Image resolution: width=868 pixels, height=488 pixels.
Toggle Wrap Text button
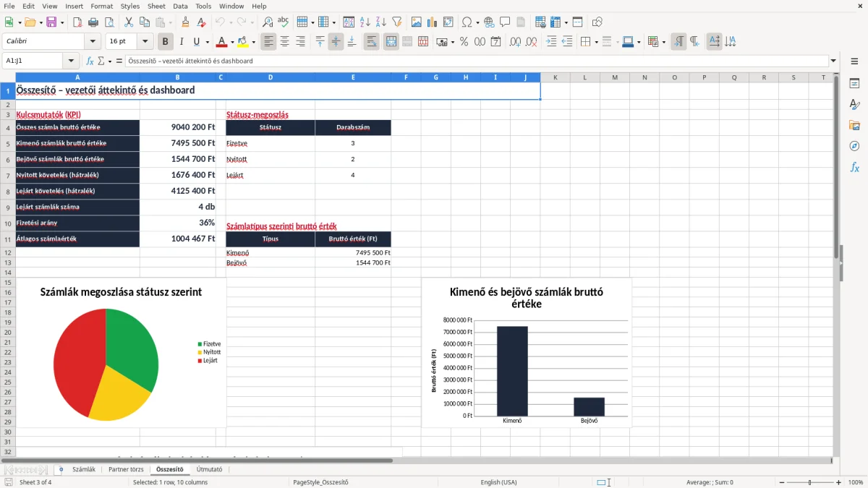371,42
